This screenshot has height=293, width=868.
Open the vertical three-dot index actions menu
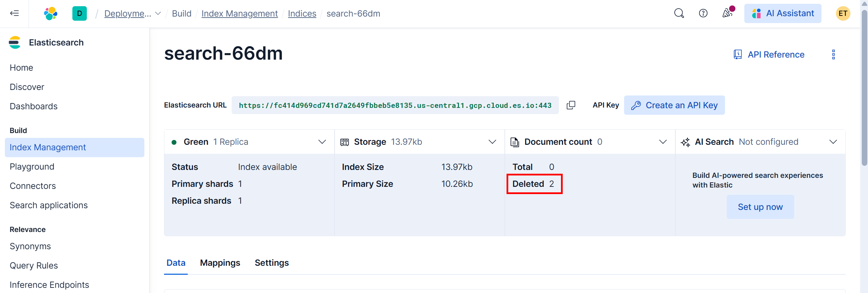click(834, 54)
